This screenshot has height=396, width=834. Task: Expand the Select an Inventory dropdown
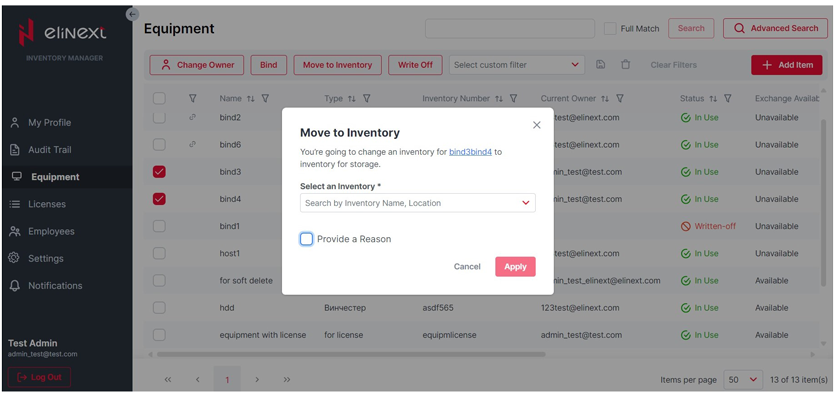[418, 203]
